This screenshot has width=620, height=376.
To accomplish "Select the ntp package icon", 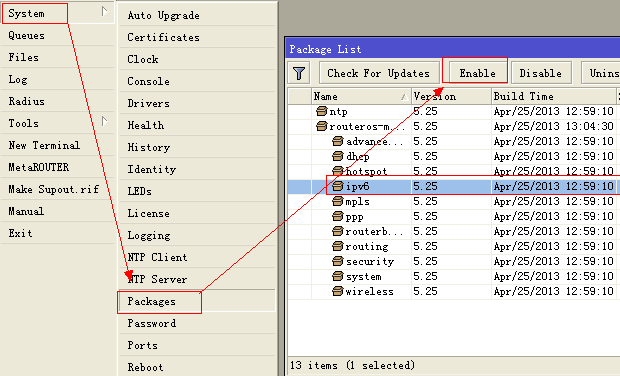I will [322, 111].
